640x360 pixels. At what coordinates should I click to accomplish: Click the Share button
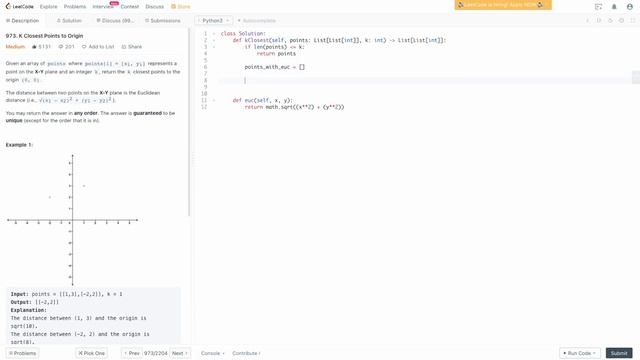(132, 47)
